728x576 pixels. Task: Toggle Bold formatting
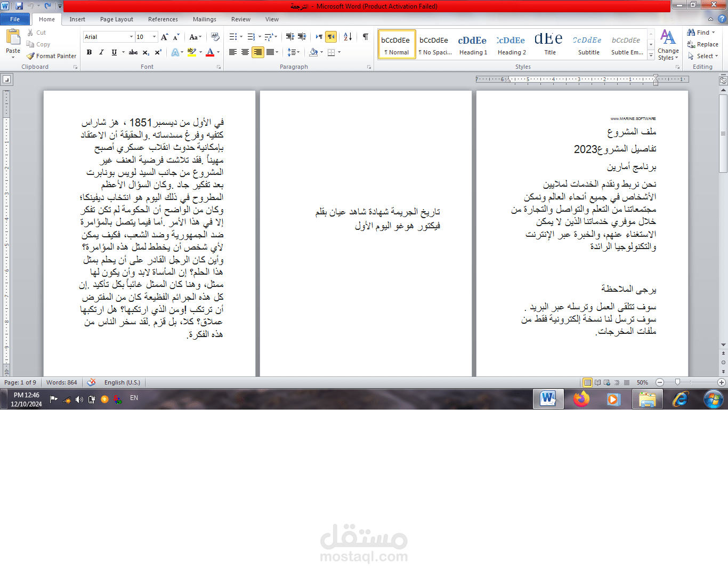click(89, 52)
